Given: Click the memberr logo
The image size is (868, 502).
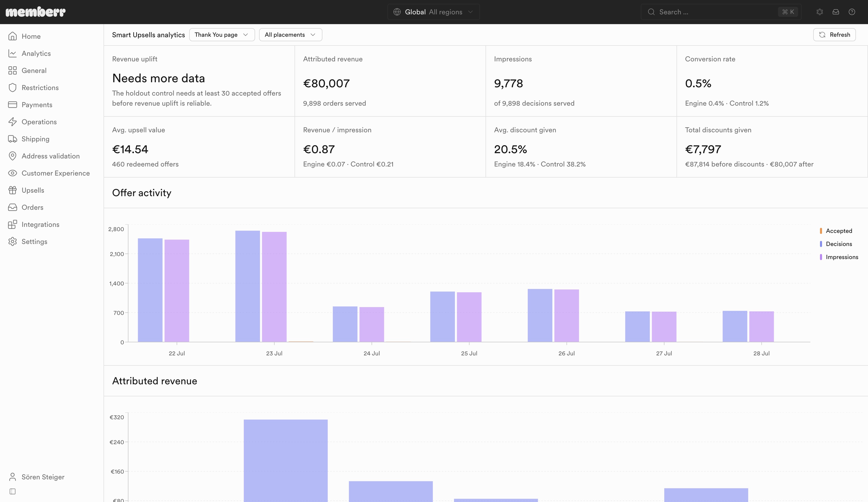Looking at the screenshot, I should tap(35, 12).
